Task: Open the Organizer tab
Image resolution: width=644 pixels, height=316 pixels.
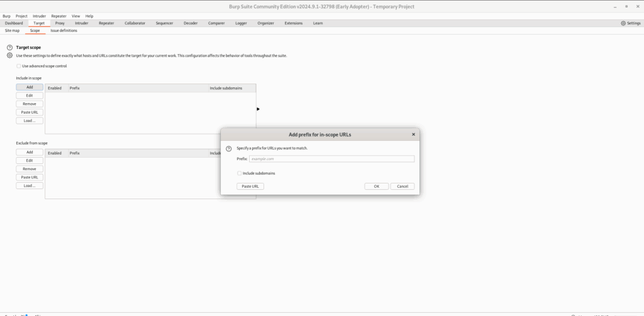Action: (266, 23)
